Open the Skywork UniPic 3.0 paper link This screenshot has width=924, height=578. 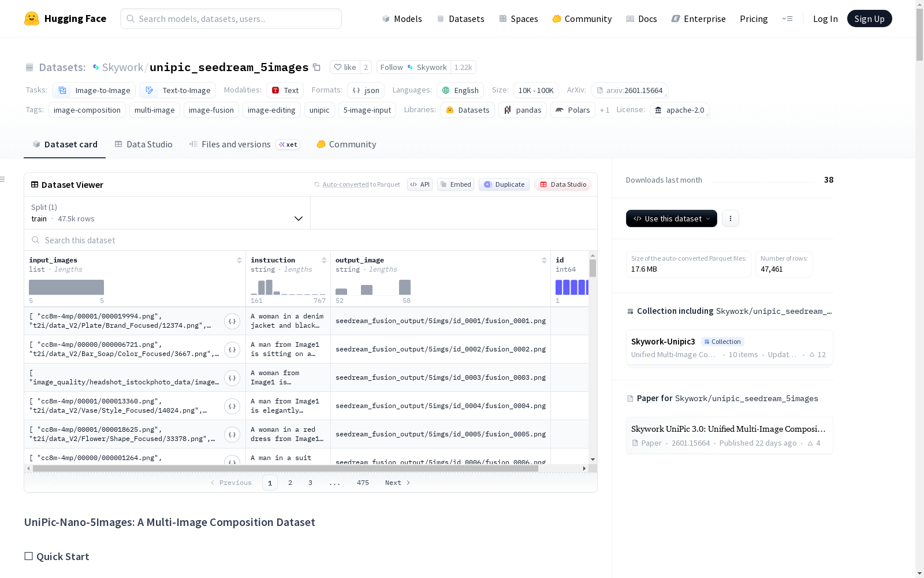click(729, 435)
